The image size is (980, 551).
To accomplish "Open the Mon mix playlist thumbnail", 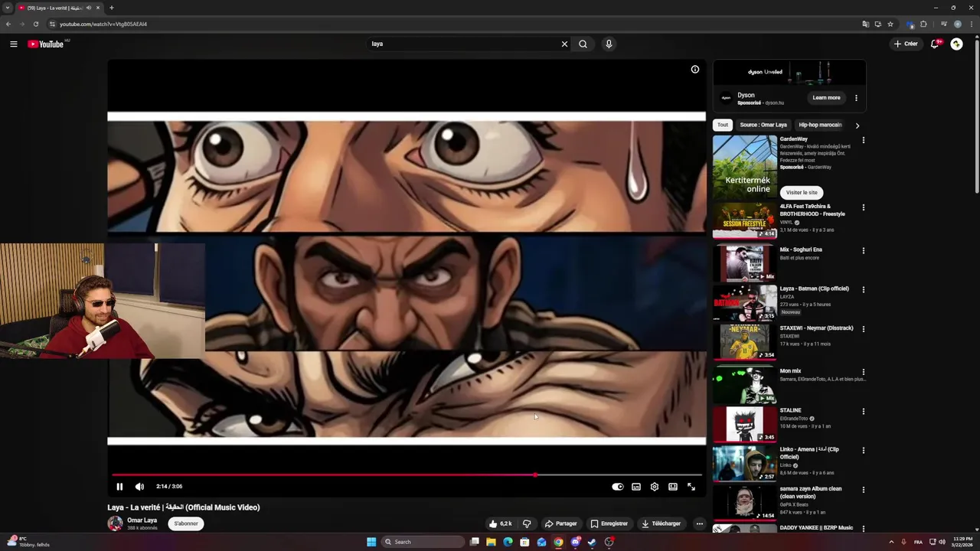I will [745, 384].
